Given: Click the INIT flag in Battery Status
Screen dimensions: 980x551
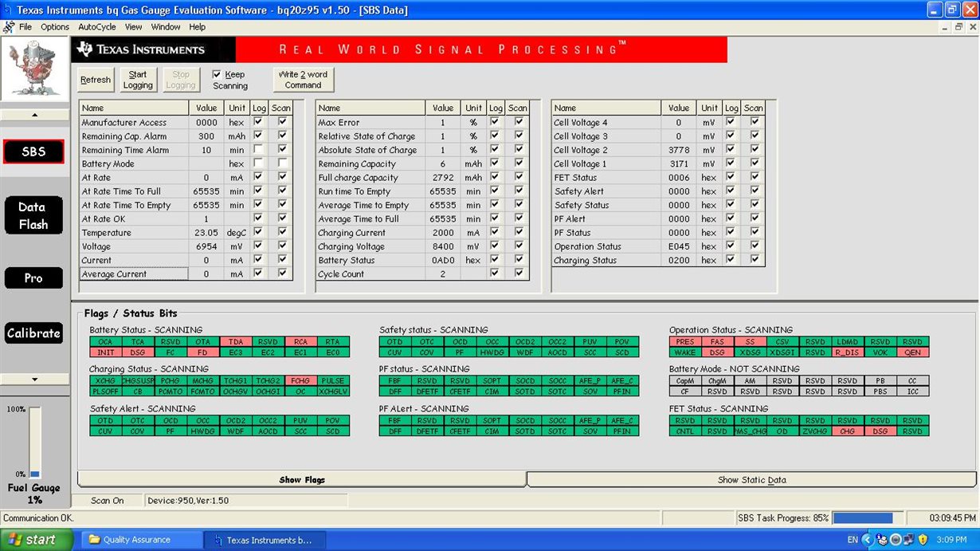Looking at the screenshot, I should coord(105,352).
